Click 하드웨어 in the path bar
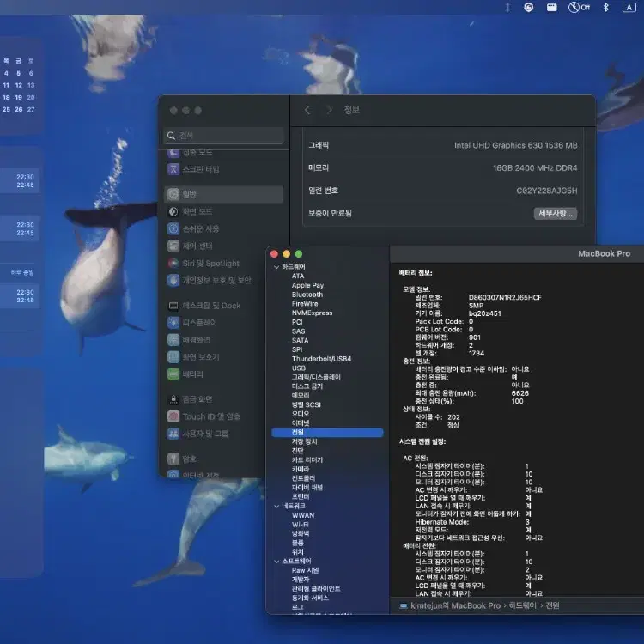Screen dimensions: 644x644 522,606
